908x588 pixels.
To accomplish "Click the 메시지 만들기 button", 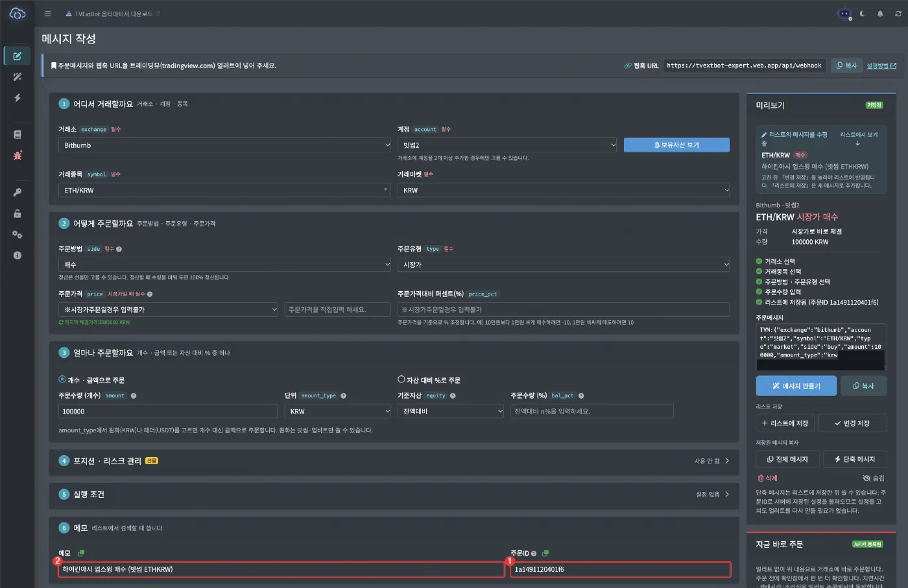I will click(796, 386).
